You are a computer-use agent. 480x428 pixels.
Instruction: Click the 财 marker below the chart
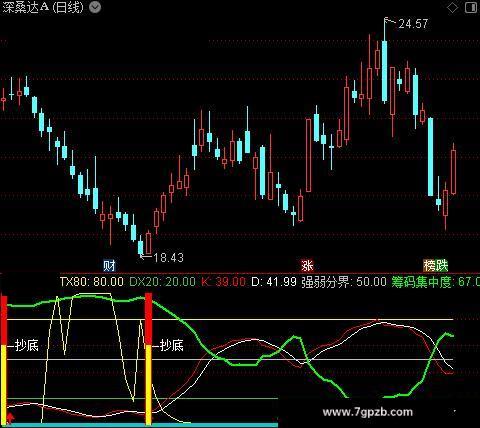click(x=109, y=266)
